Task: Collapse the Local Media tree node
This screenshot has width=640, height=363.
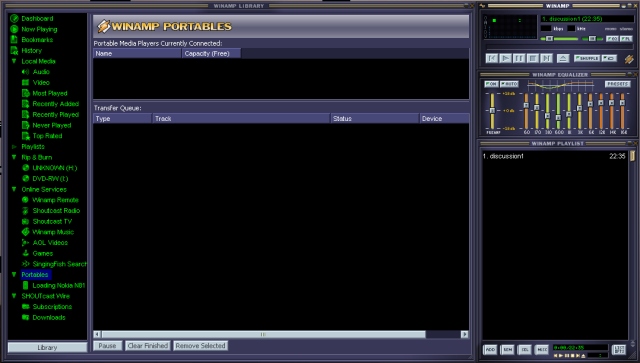Action: 14,61
